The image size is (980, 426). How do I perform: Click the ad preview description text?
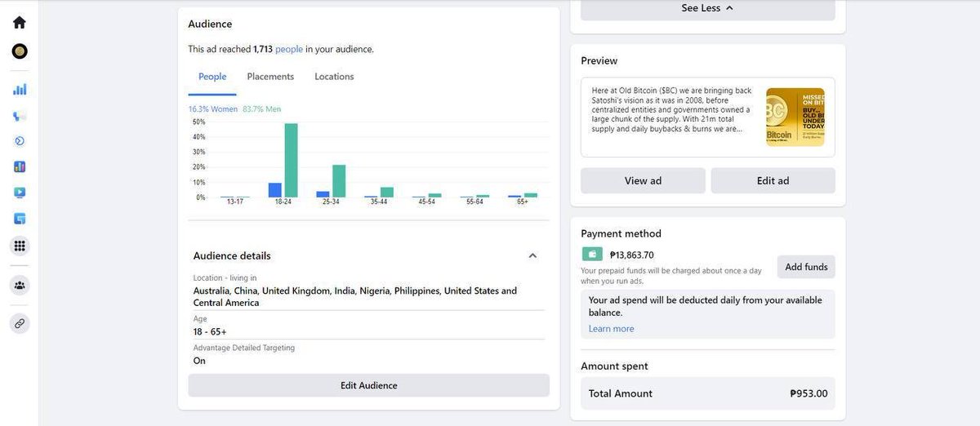[x=670, y=109]
